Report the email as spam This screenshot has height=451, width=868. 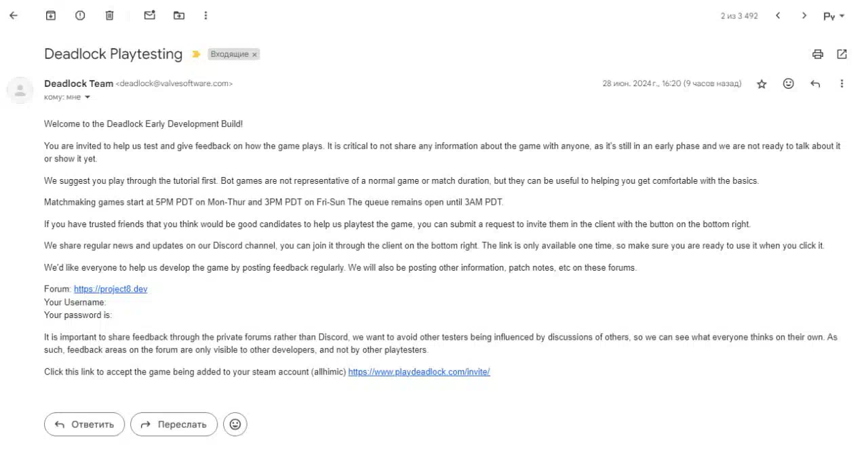(x=80, y=16)
